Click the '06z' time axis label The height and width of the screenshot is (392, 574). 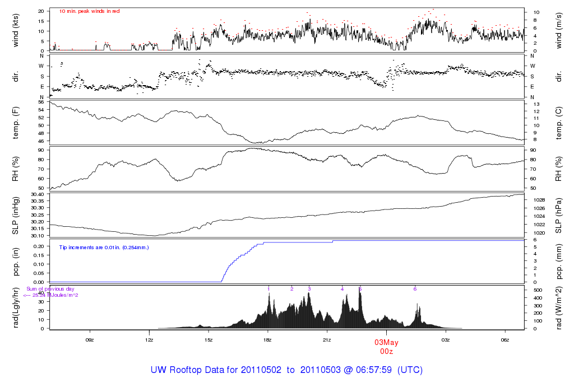tap(505, 340)
